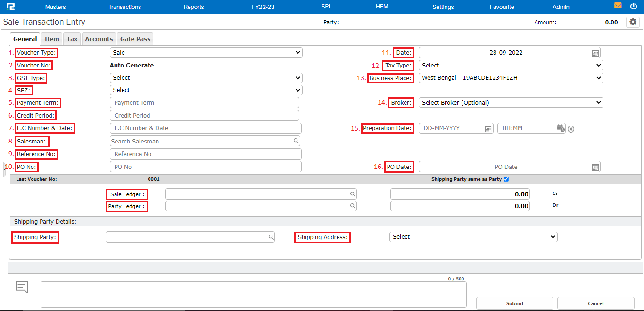Open the PO Date calendar picker
This screenshot has height=311, width=644.
click(595, 167)
